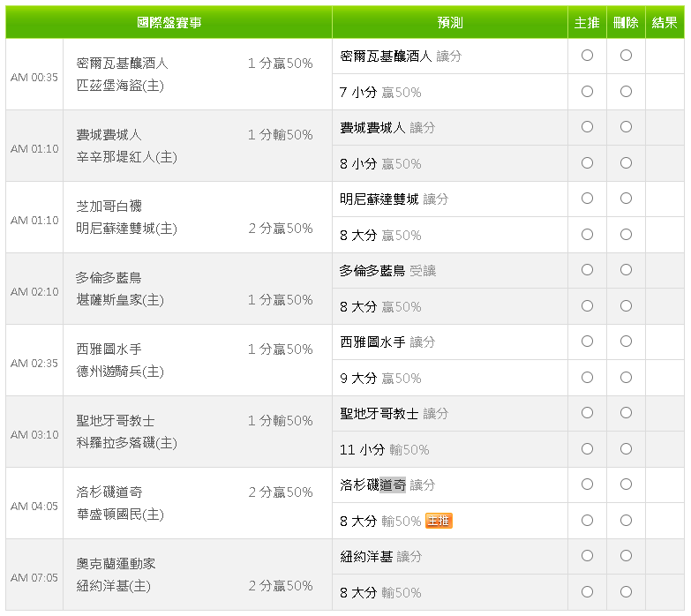Select 主推 radio for 西雅圖水手 讓分
The width and height of the screenshot is (691, 616).
587,341
